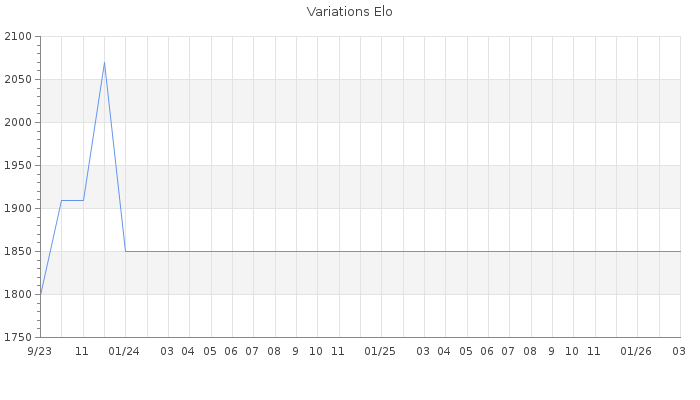Screen dimensions: 700x400
Task: Click the 1900 y-axis label
Action: point(19,209)
